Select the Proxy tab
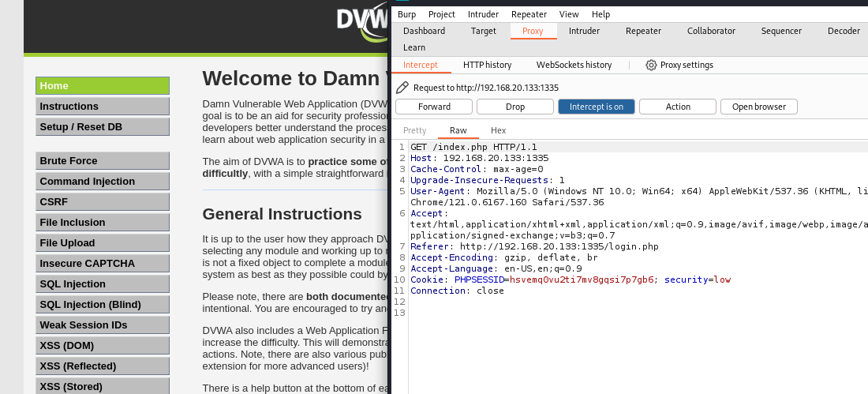Image resolution: width=868 pixels, height=394 pixels. coord(533,31)
